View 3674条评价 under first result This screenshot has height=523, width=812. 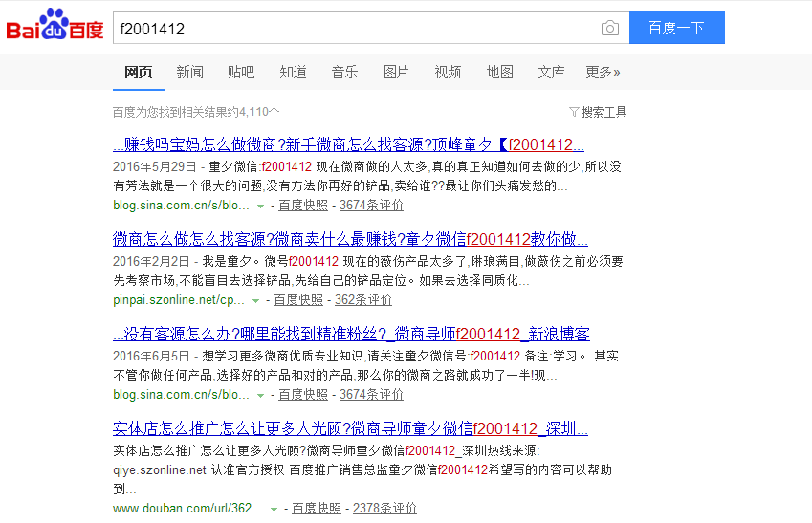pos(371,206)
